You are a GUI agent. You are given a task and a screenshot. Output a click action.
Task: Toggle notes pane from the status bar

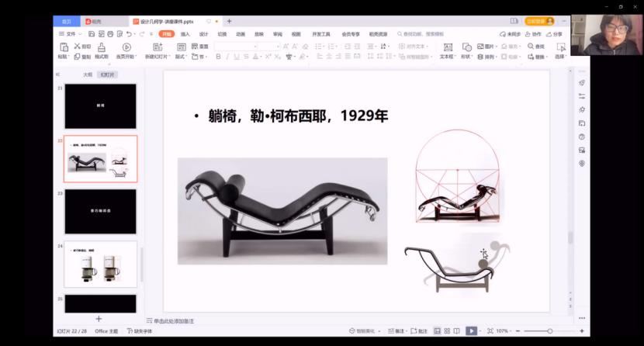click(396, 330)
